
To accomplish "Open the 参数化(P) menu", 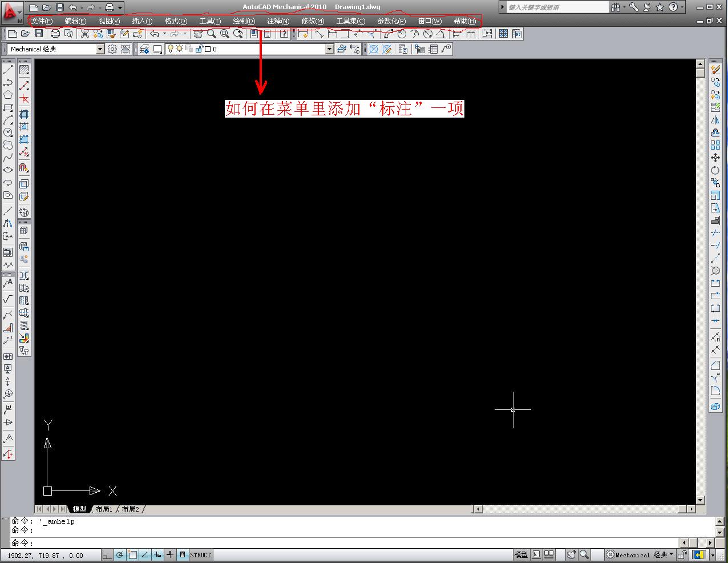I will coord(391,21).
